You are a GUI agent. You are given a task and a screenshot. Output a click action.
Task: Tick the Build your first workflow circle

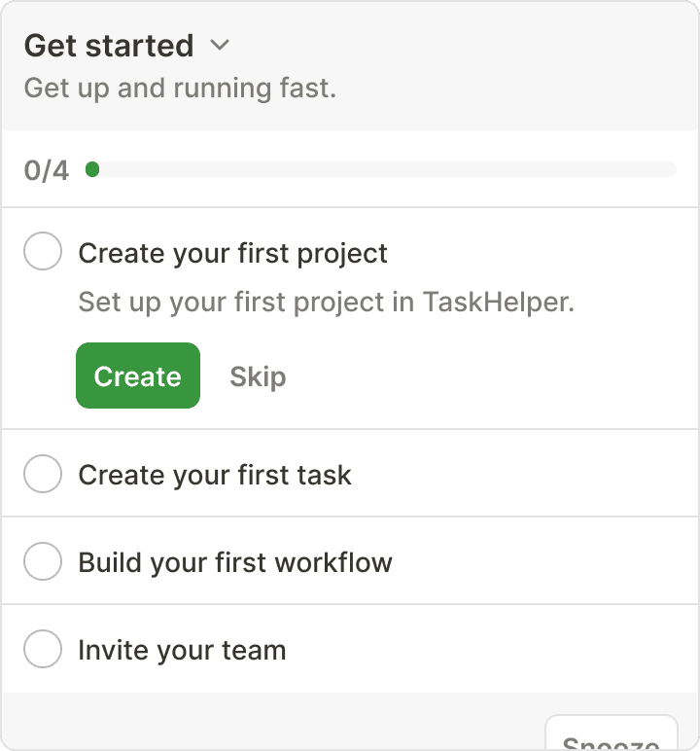click(43, 562)
